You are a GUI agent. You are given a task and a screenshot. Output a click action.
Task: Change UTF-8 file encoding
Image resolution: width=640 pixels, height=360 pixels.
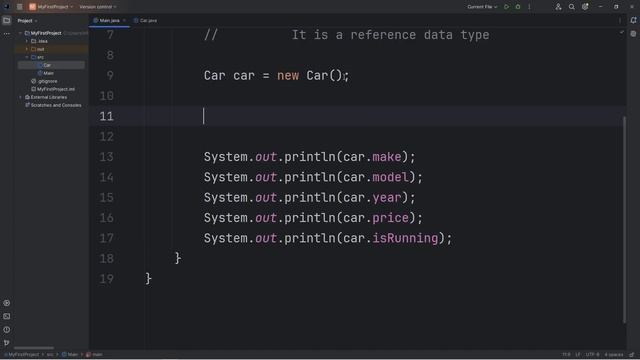[592, 355]
